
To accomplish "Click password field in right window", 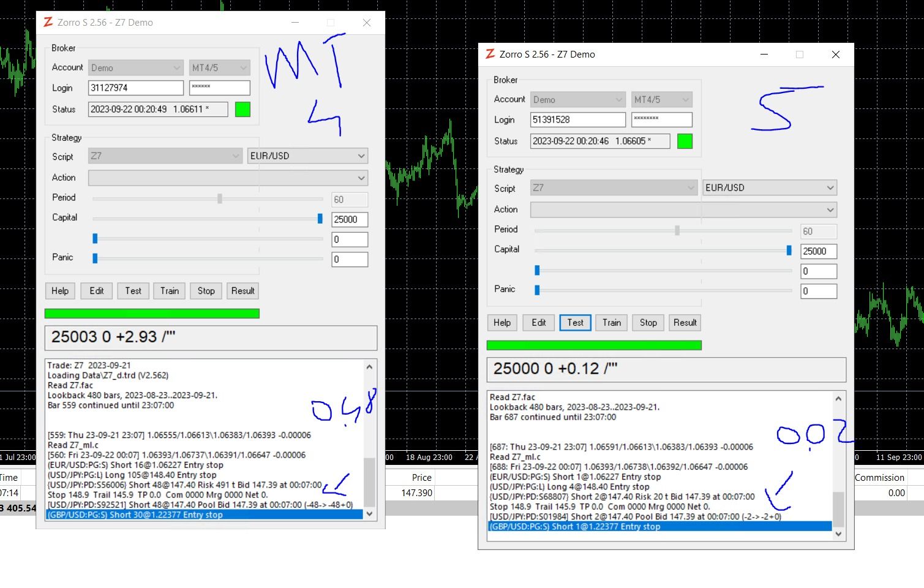I will pyautogui.click(x=662, y=119).
